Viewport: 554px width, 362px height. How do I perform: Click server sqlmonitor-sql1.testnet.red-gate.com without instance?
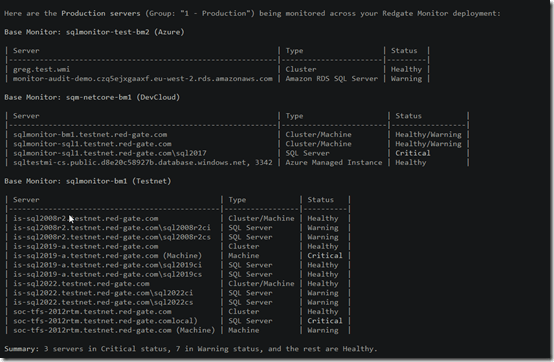tap(92, 144)
